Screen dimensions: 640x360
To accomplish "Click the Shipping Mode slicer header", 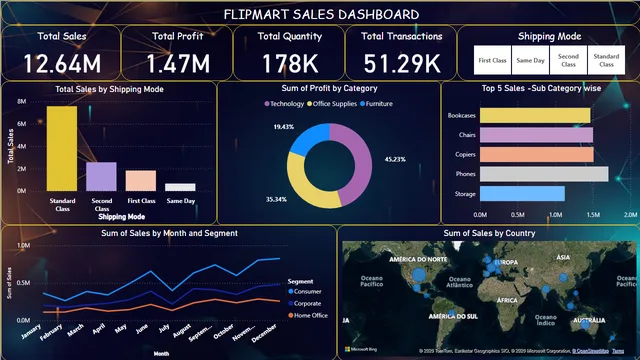I will [x=549, y=36].
